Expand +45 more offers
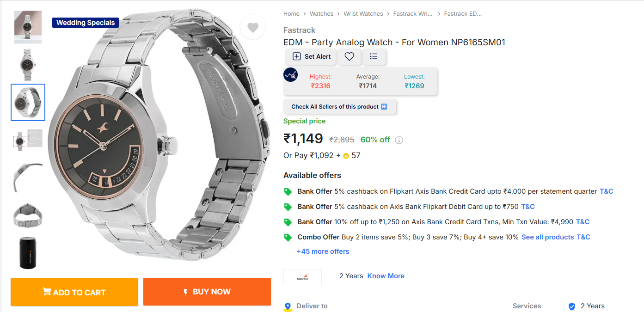The width and height of the screenshot is (644, 312). click(323, 251)
